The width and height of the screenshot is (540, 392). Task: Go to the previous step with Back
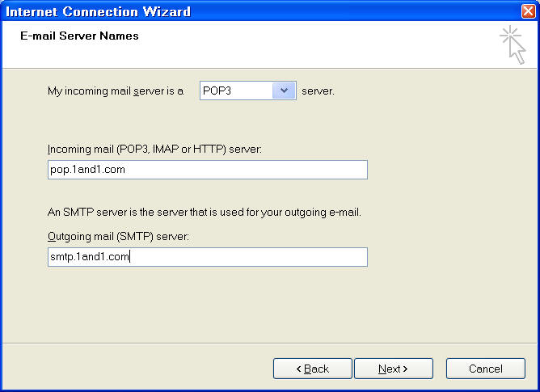point(312,369)
